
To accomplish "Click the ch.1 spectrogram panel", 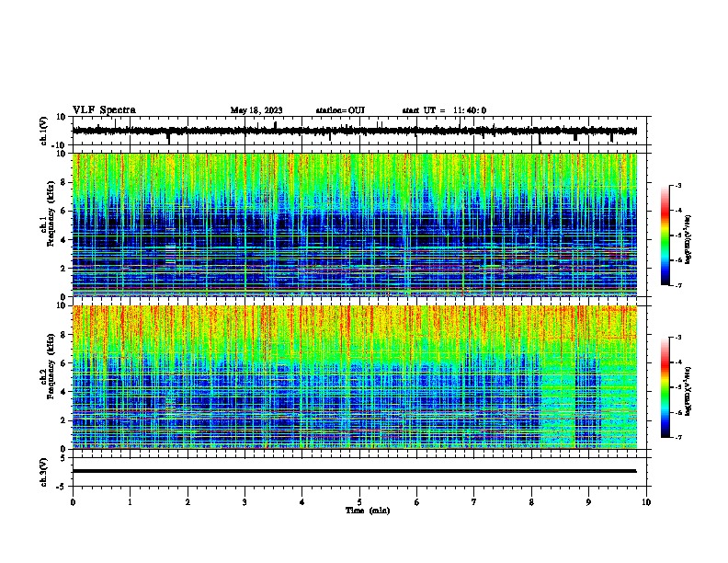I will (x=355, y=224).
